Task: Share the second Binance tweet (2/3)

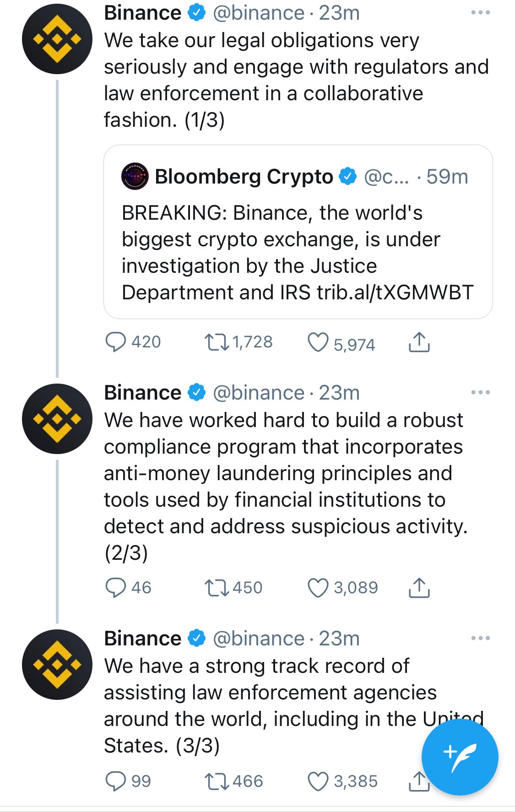Action: coord(419,588)
